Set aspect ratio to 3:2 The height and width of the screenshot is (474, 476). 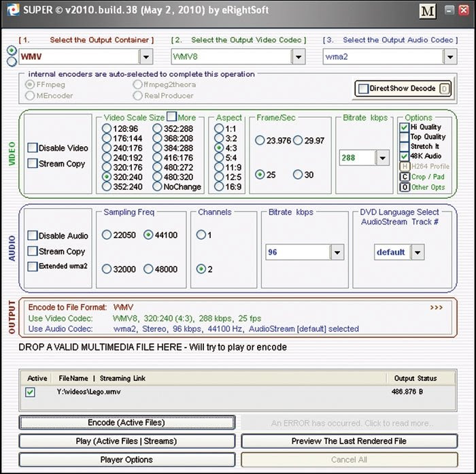point(219,138)
